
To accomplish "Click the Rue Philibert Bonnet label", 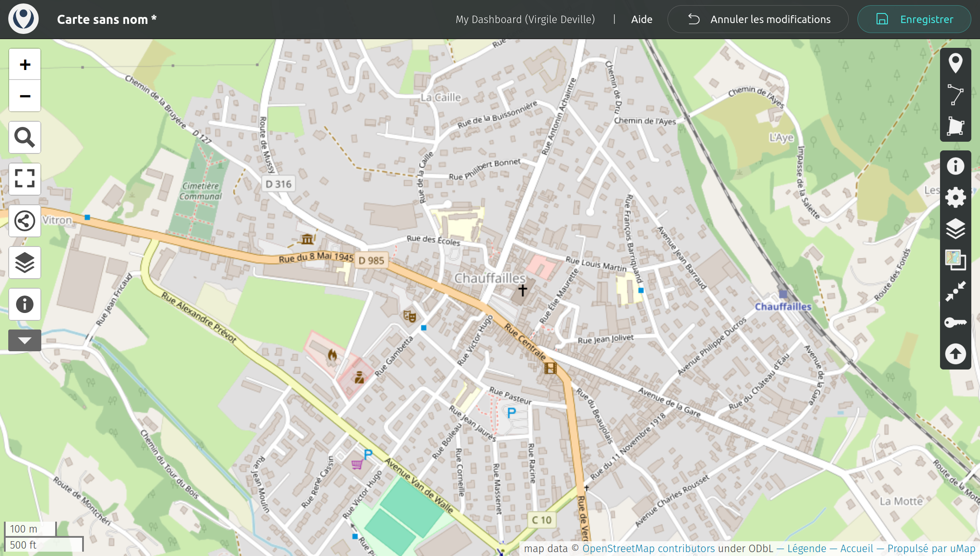I will pyautogui.click(x=484, y=169).
